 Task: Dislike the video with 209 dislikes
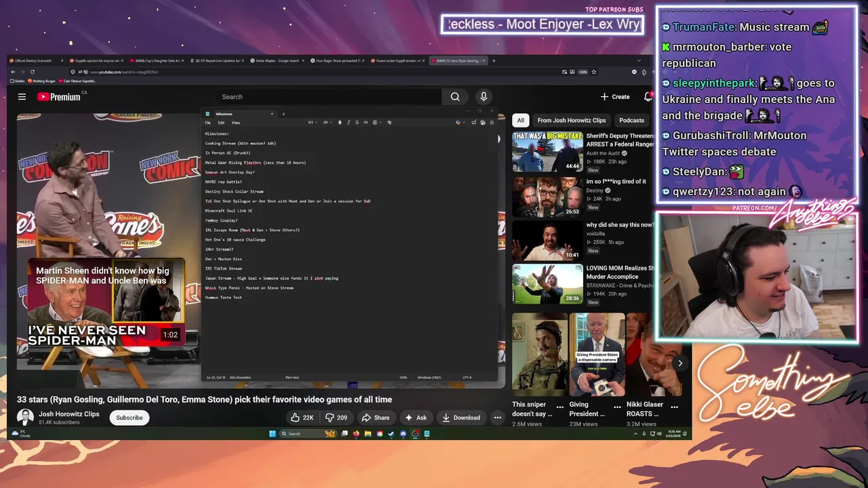[336, 418]
